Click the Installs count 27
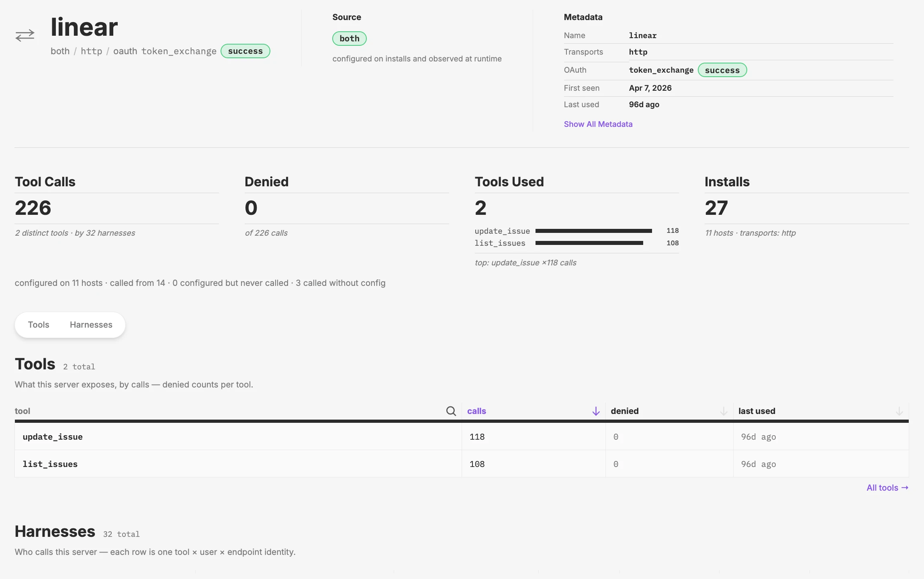 [716, 208]
